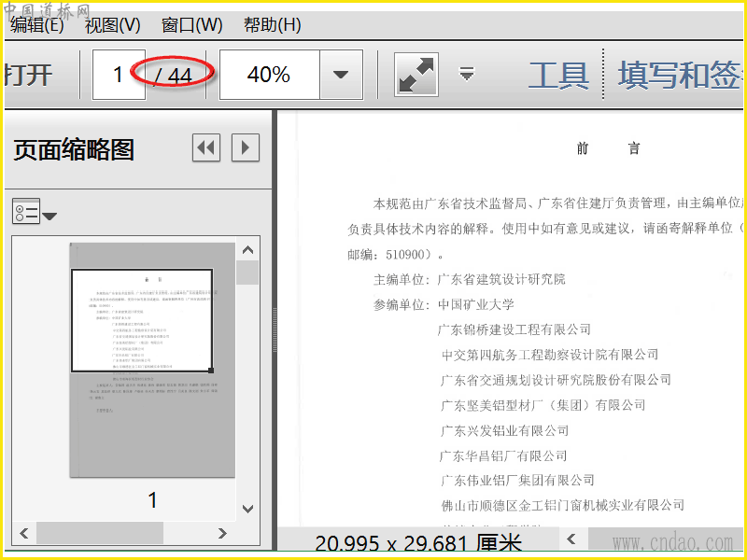Open the 填写和签名 pane
Image resolution: width=747 pixels, height=560 pixels.
681,76
